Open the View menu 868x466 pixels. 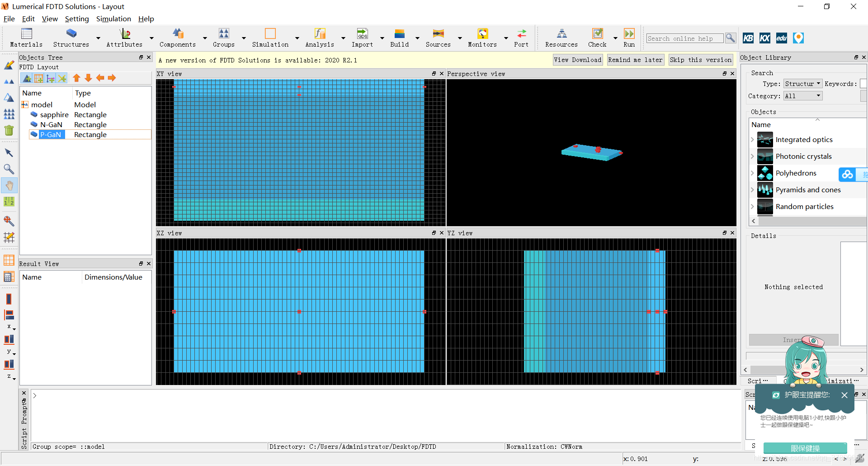(x=50, y=19)
